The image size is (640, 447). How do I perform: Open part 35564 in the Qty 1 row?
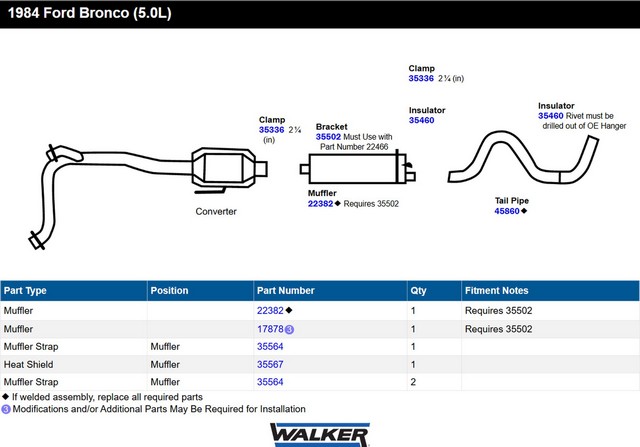coord(270,347)
